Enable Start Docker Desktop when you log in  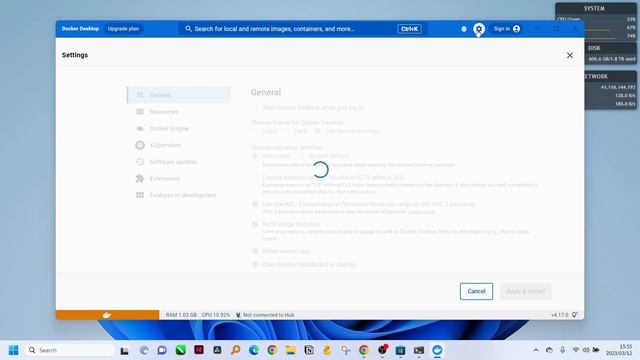[x=255, y=108]
